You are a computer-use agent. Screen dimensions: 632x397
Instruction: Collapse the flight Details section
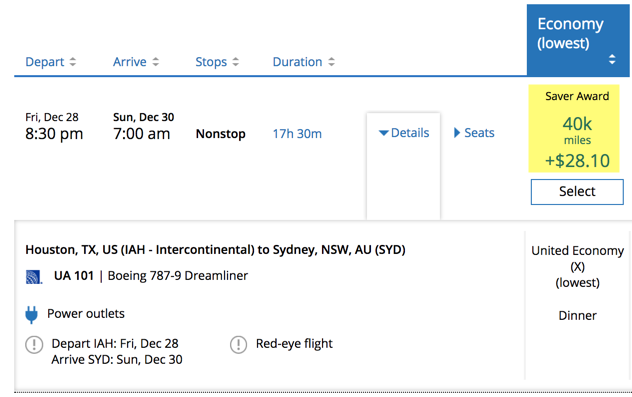point(404,133)
